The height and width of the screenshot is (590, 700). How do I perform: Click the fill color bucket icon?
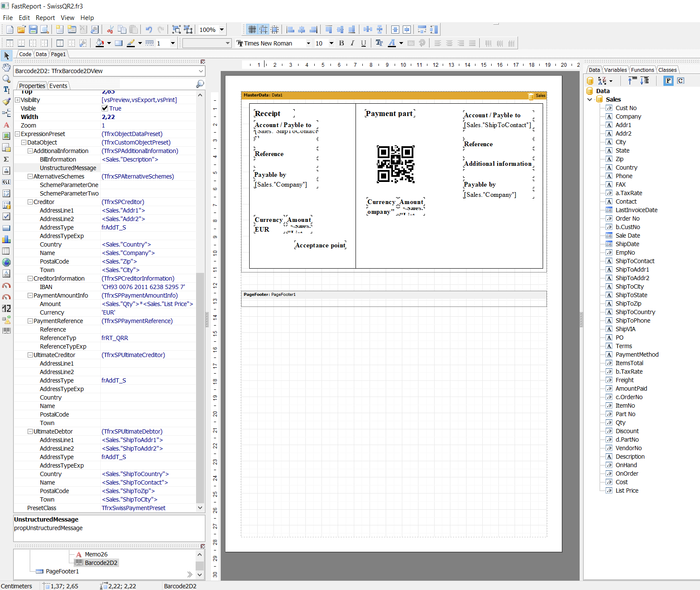tap(100, 43)
